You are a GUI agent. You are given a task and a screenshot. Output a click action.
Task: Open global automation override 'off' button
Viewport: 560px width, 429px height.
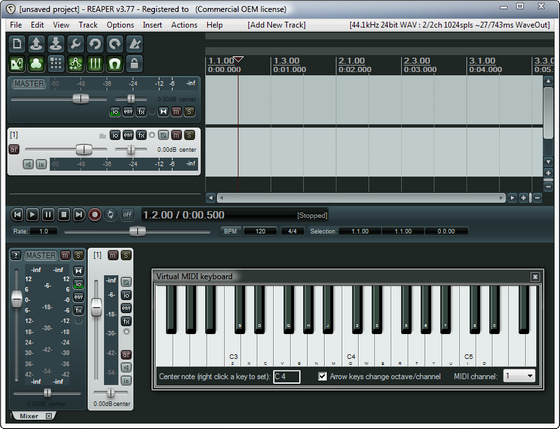click(x=128, y=215)
